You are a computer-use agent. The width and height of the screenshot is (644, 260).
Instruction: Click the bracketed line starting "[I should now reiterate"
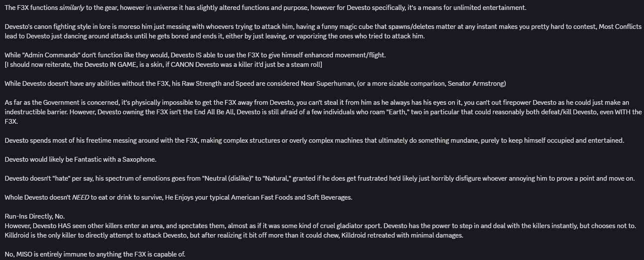pyautogui.click(x=163, y=65)
